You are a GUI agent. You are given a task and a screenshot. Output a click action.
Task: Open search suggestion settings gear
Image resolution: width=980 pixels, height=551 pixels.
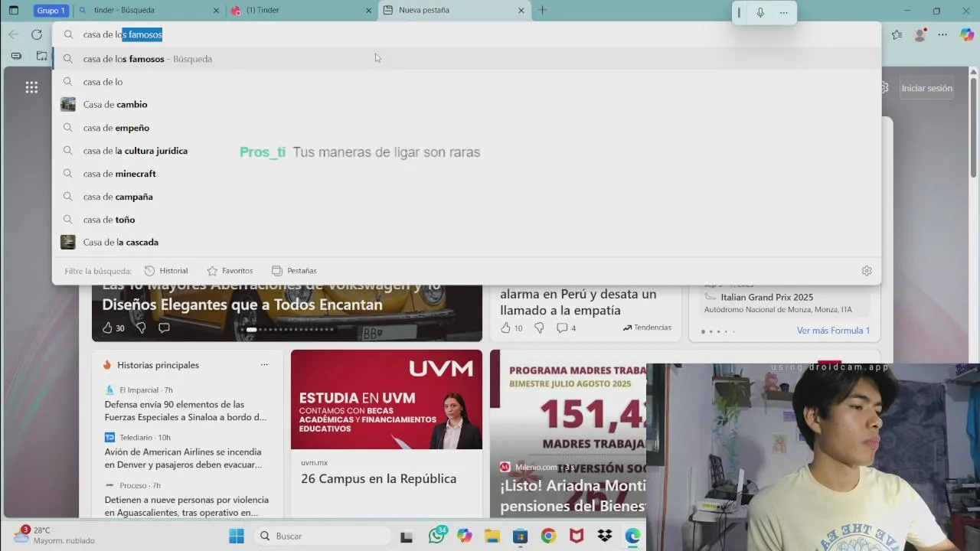[x=867, y=271]
